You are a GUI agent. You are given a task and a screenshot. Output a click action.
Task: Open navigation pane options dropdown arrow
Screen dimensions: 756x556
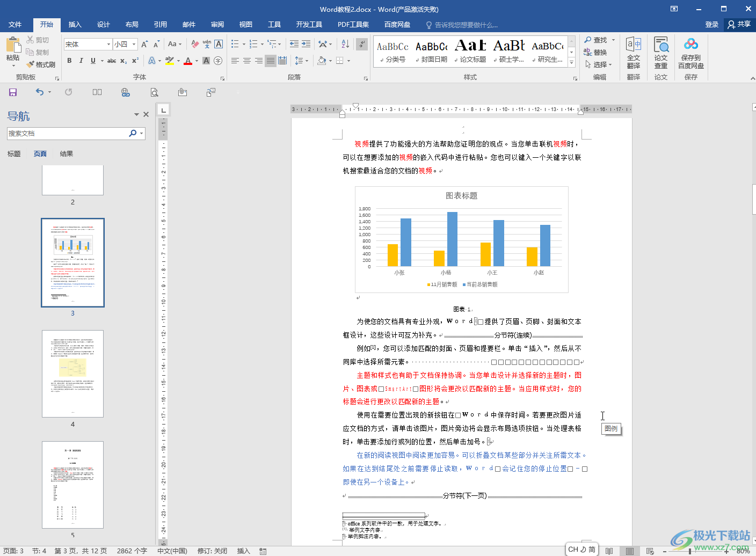136,114
